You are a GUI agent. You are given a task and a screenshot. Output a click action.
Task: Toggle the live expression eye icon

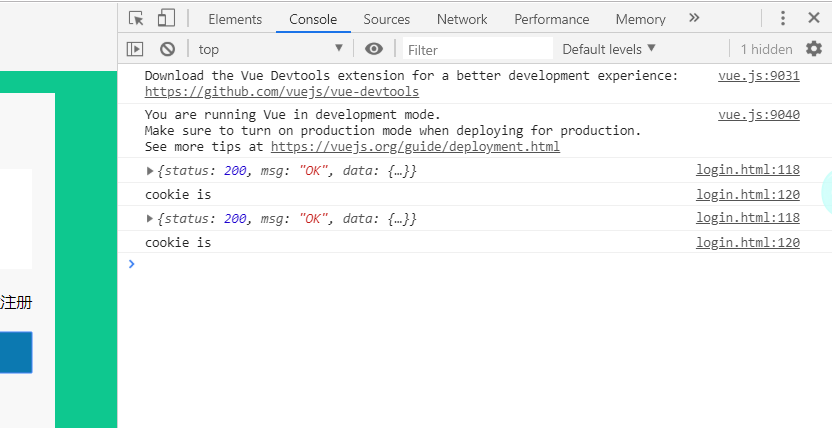(x=374, y=49)
